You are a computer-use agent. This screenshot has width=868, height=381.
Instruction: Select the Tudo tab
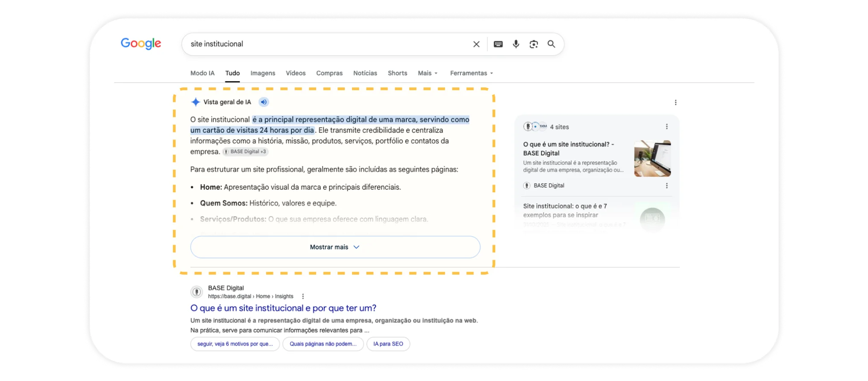(232, 73)
